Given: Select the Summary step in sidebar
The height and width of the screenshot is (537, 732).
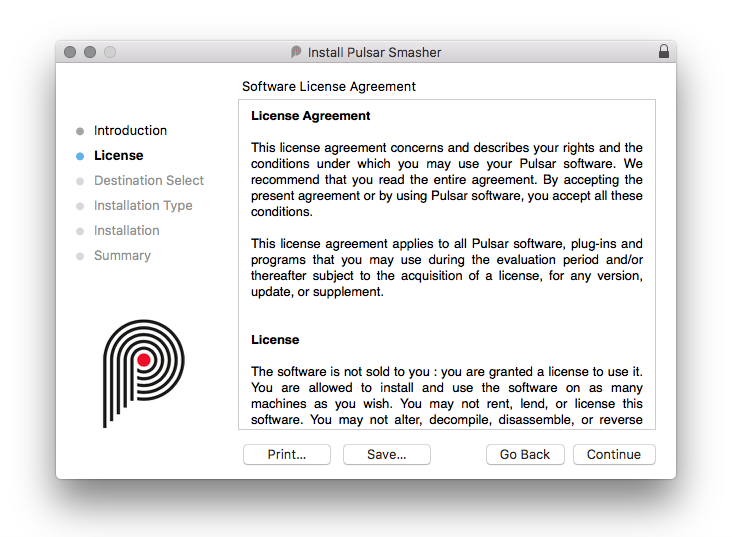Looking at the screenshot, I should [x=122, y=256].
